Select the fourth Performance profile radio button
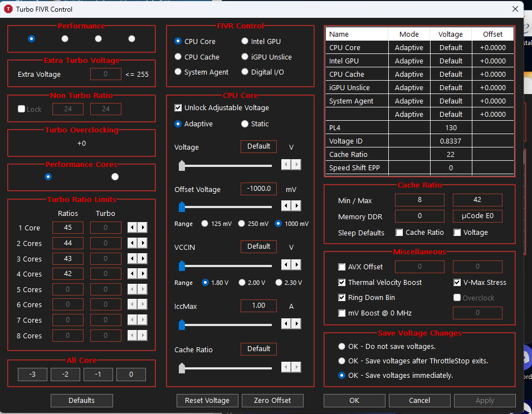 [x=131, y=38]
